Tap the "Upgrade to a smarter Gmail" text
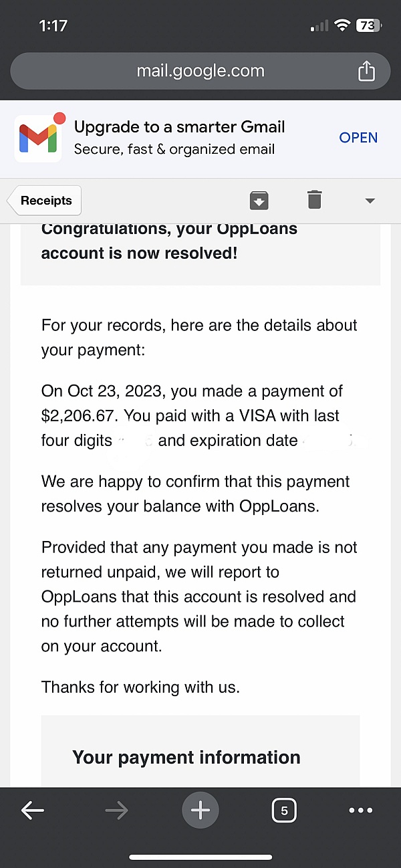401x868 pixels. pyautogui.click(x=180, y=127)
